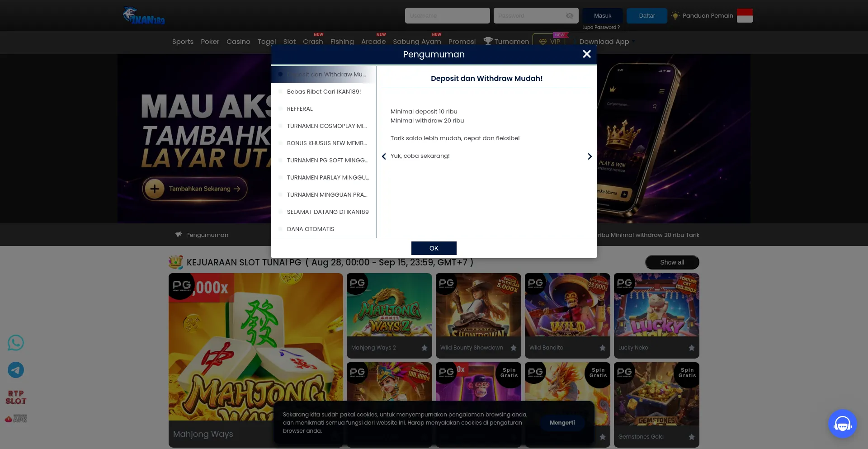The image size is (868, 449).
Task: Open the Download App dropdown
Action: point(607,42)
